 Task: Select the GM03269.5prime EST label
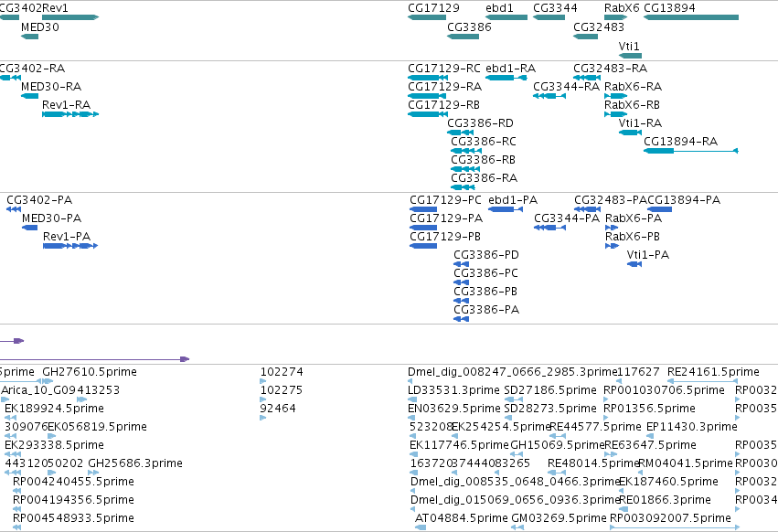559,518
